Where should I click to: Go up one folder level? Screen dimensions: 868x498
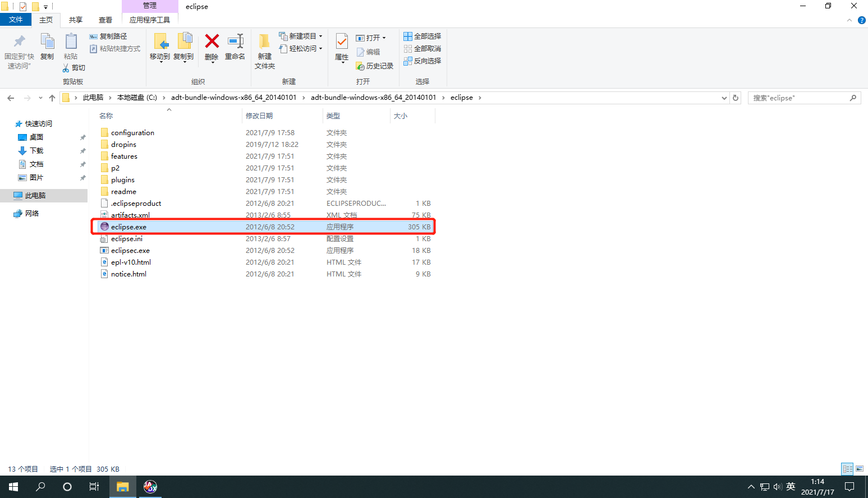pyautogui.click(x=52, y=98)
